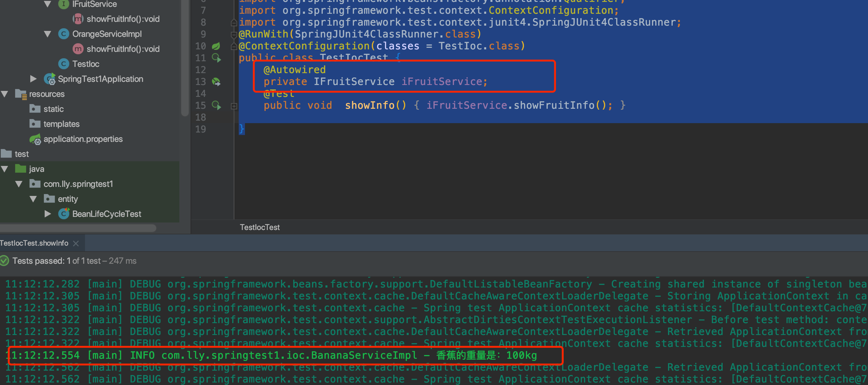Viewport: 868px width, 385px height.
Task: Collapse the OrangeServiceImpl tree node
Action: point(47,34)
